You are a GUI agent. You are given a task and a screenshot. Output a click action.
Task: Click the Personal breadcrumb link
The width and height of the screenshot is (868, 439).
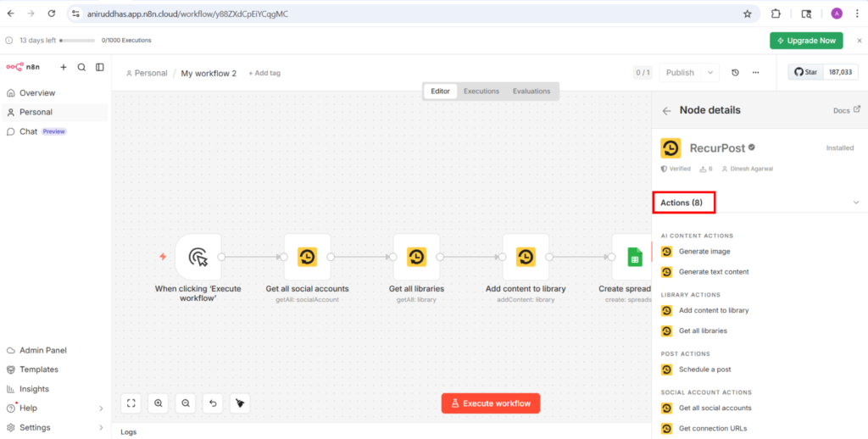pos(147,73)
